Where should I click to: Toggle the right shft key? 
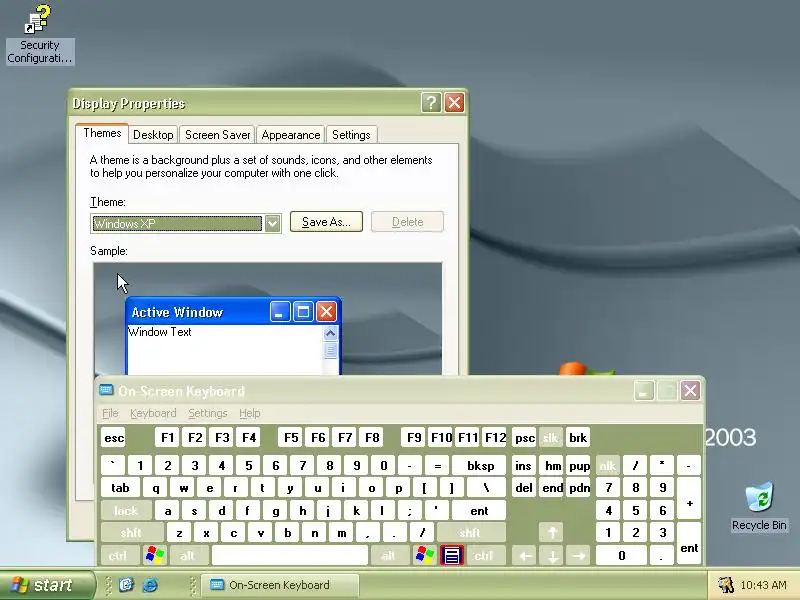[x=470, y=533]
